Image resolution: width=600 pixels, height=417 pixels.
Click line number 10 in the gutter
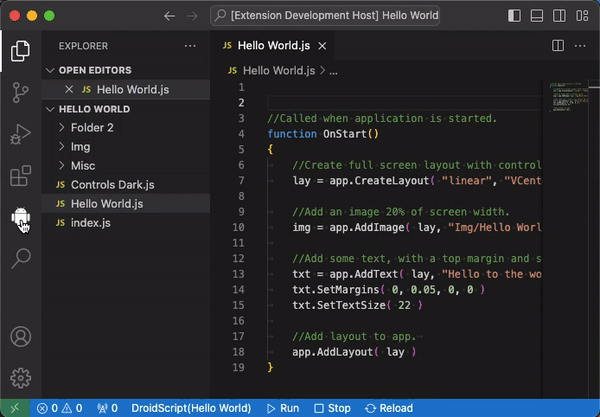coord(238,227)
